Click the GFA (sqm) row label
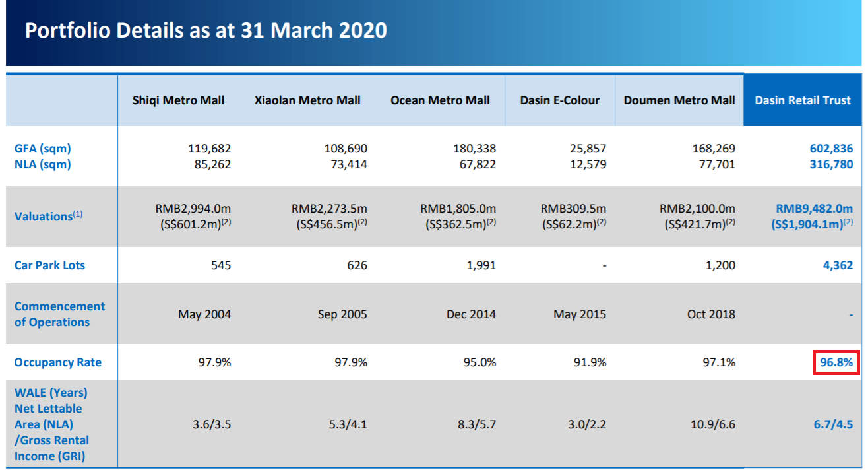This screenshot has height=474, width=868. pos(43,149)
